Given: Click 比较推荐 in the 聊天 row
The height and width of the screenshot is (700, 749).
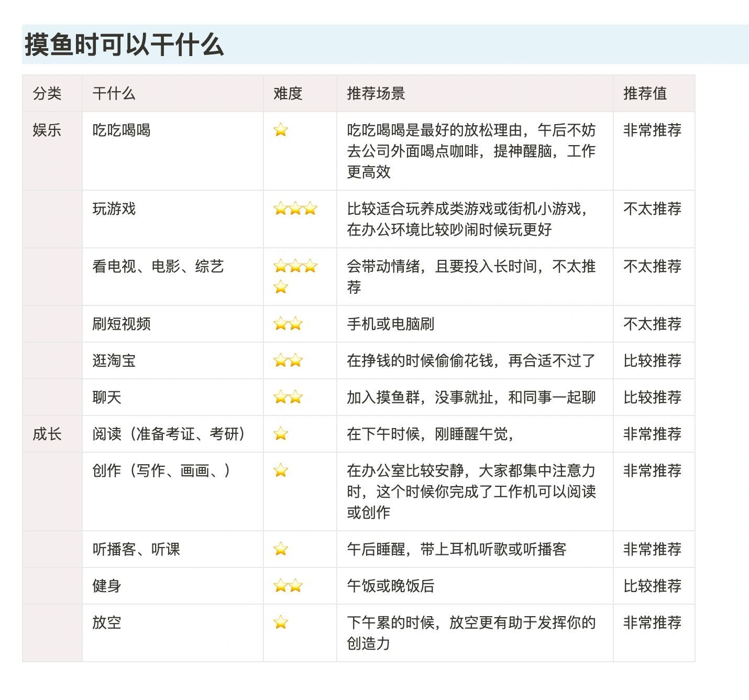Looking at the screenshot, I should 653,397.
